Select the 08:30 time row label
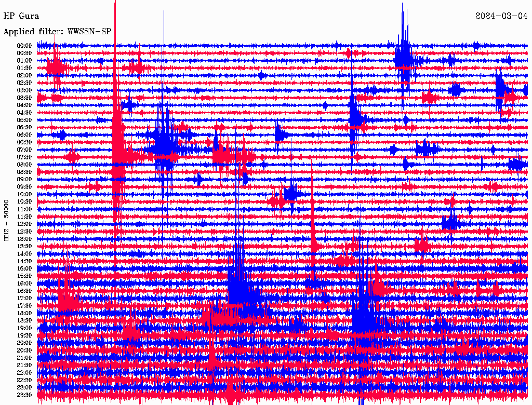 click(24, 172)
